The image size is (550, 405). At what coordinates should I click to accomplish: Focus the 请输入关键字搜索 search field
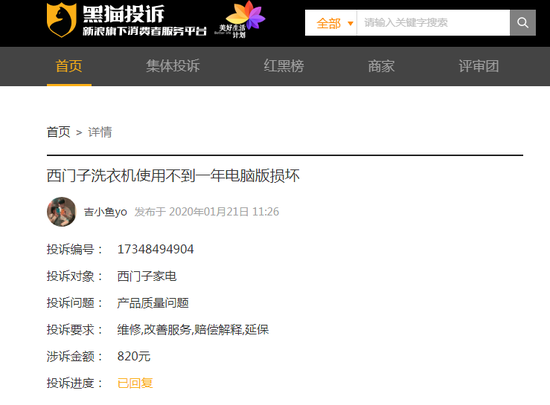pos(433,23)
